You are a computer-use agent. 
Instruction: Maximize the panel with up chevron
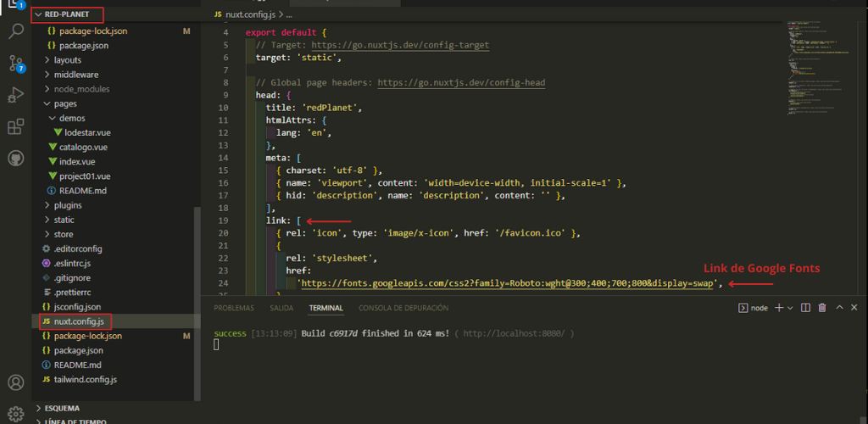pos(839,308)
